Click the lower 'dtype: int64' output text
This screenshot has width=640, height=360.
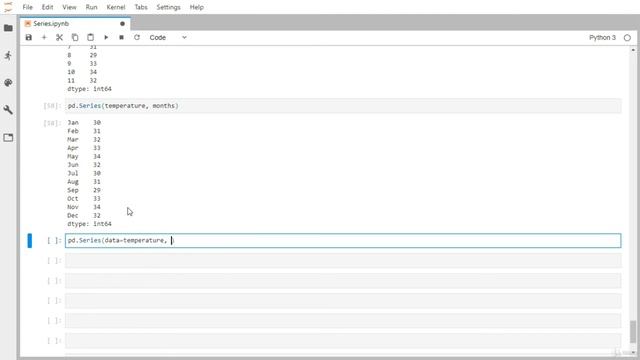click(89, 224)
